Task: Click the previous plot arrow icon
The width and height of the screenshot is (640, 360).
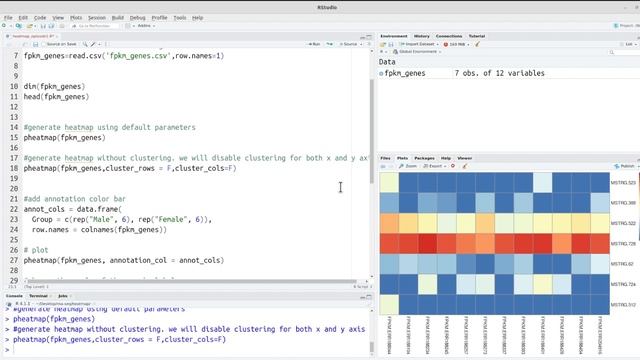Action: click(383, 166)
